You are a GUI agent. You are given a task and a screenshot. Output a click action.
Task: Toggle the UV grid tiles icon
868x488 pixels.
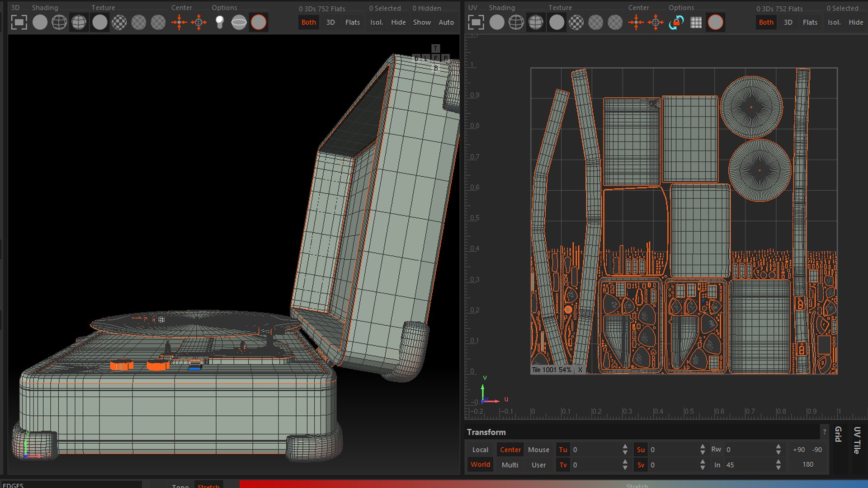pyautogui.click(x=696, y=22)
